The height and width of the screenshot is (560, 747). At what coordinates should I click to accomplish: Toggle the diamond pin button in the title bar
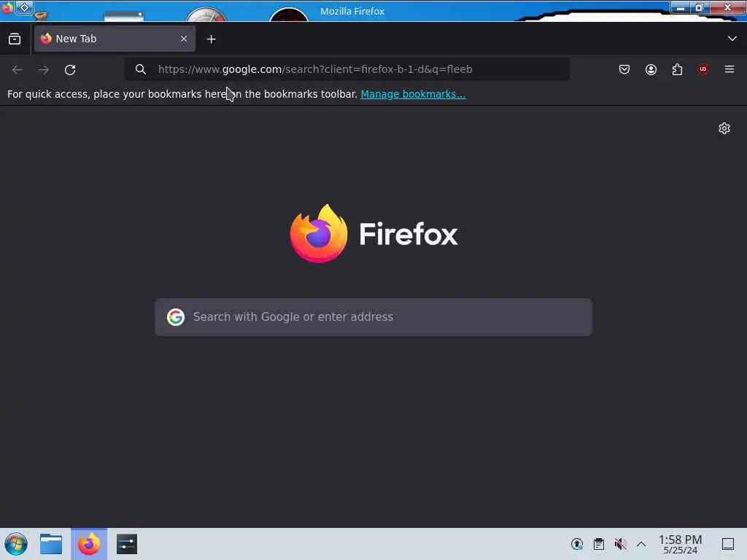(24, 7)
